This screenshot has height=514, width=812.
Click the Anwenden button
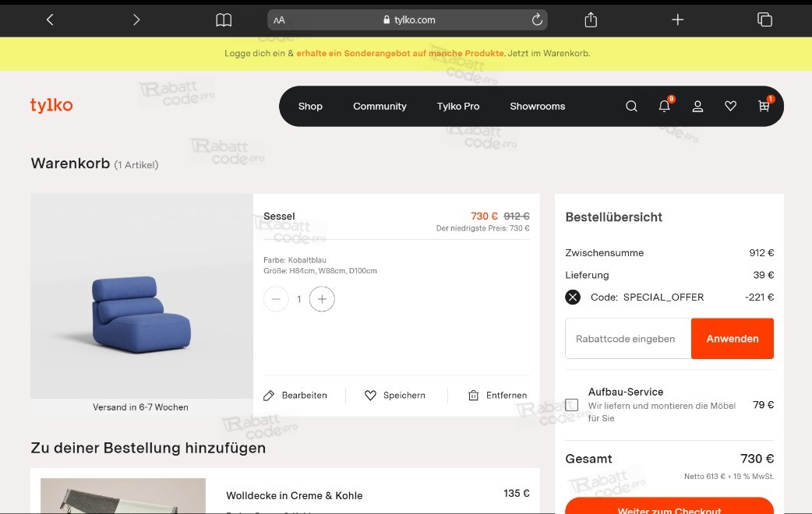[x=733, y=339]
